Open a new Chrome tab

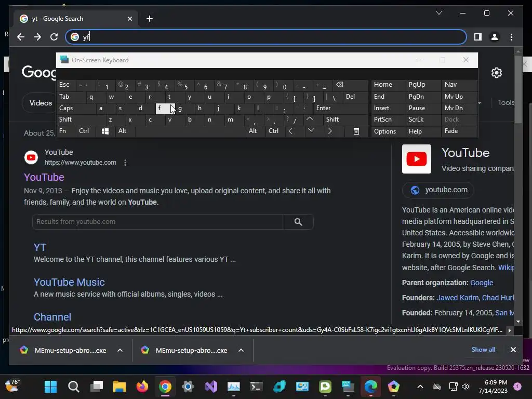150,19
